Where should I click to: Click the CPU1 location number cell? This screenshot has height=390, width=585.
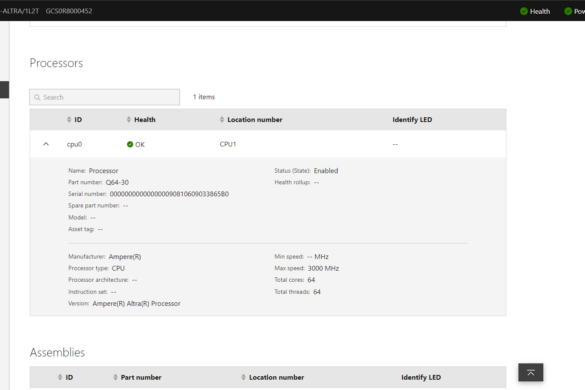(x=228, y=144)
